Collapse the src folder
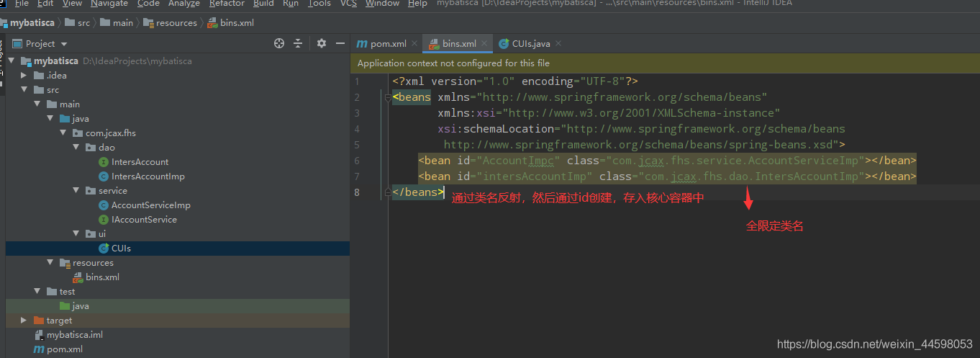 point(24,90)
